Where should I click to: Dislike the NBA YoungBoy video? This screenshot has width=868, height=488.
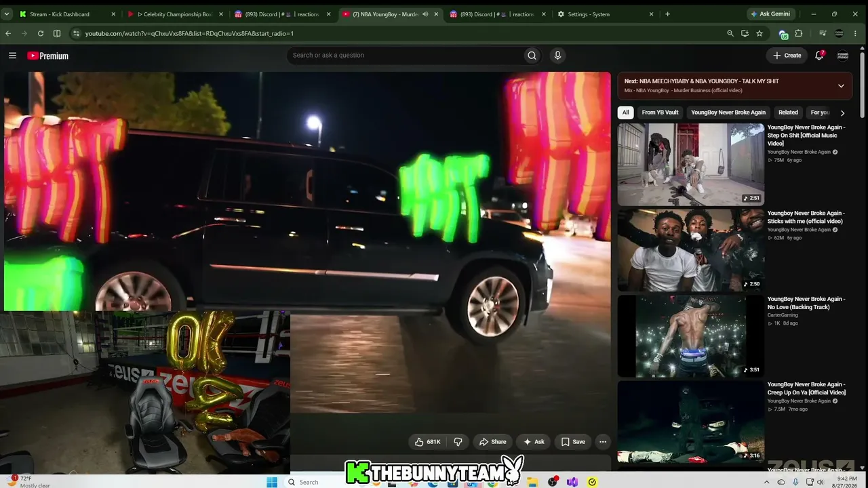point(458,442)
